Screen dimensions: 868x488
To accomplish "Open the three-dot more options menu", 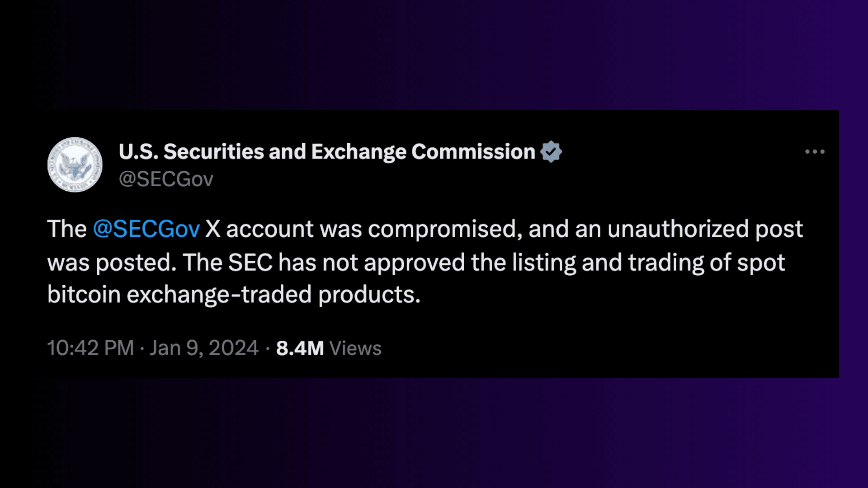I will point(815,152).
